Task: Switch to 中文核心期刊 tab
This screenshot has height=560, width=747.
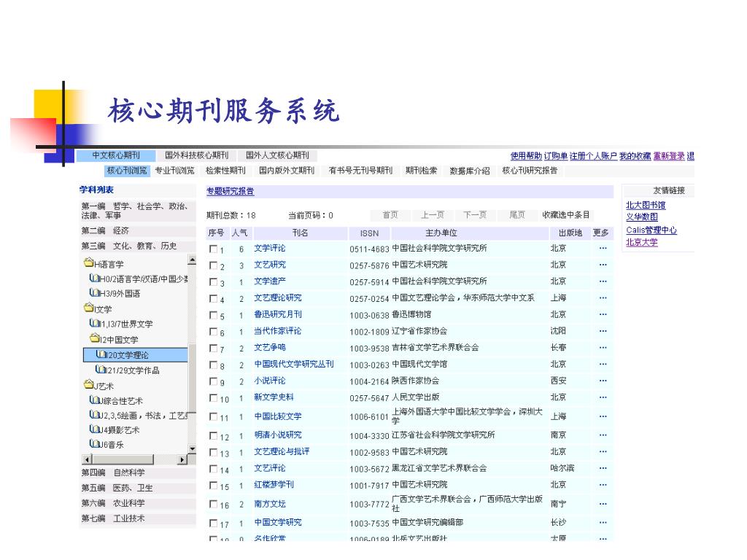Action: pos(116,155)
